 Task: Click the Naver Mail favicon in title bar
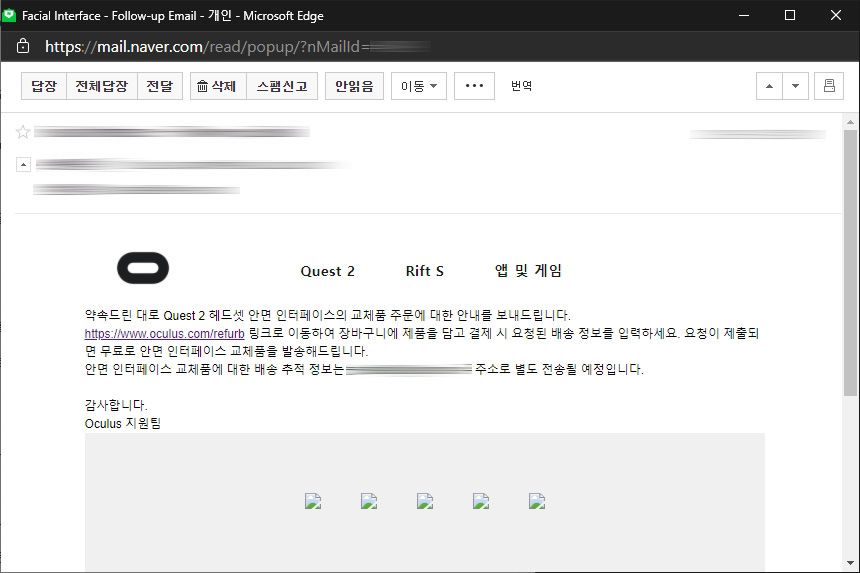point(9,15)
